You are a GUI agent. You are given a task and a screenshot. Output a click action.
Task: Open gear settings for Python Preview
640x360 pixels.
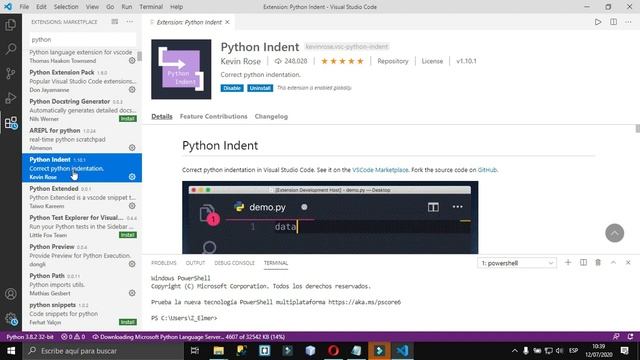pos(132,264)
